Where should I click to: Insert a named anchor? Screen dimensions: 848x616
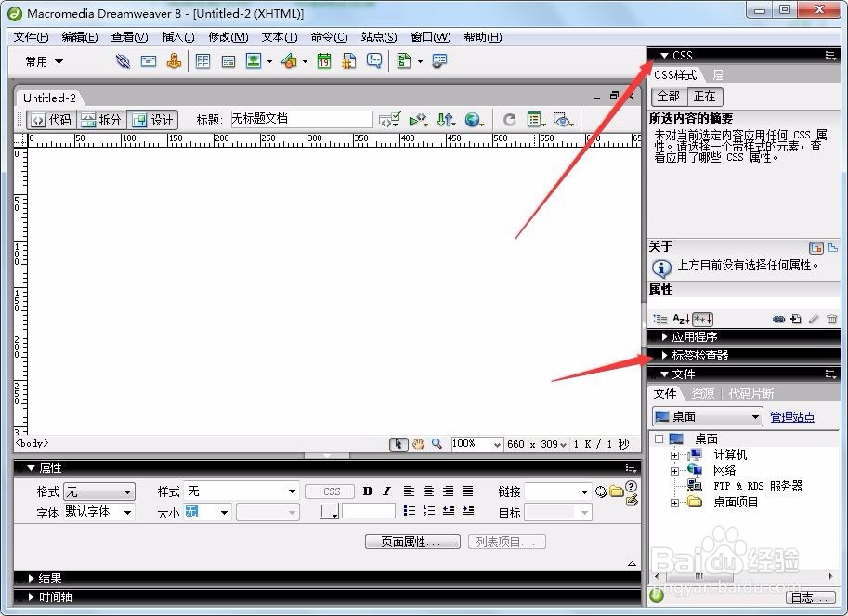tap(174, 61)
